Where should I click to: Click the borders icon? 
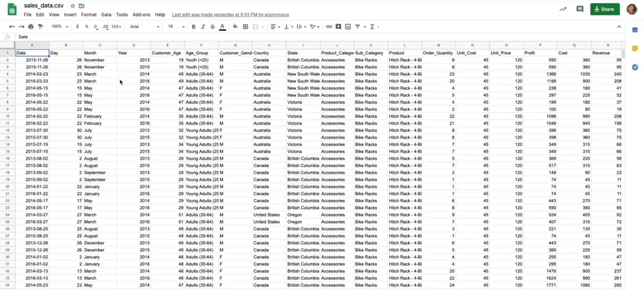coord(246,27)
